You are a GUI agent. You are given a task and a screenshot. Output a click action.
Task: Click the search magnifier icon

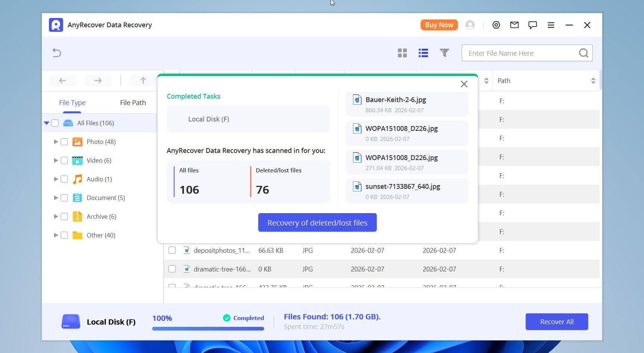pyautogui.click(x=583, y=53)
